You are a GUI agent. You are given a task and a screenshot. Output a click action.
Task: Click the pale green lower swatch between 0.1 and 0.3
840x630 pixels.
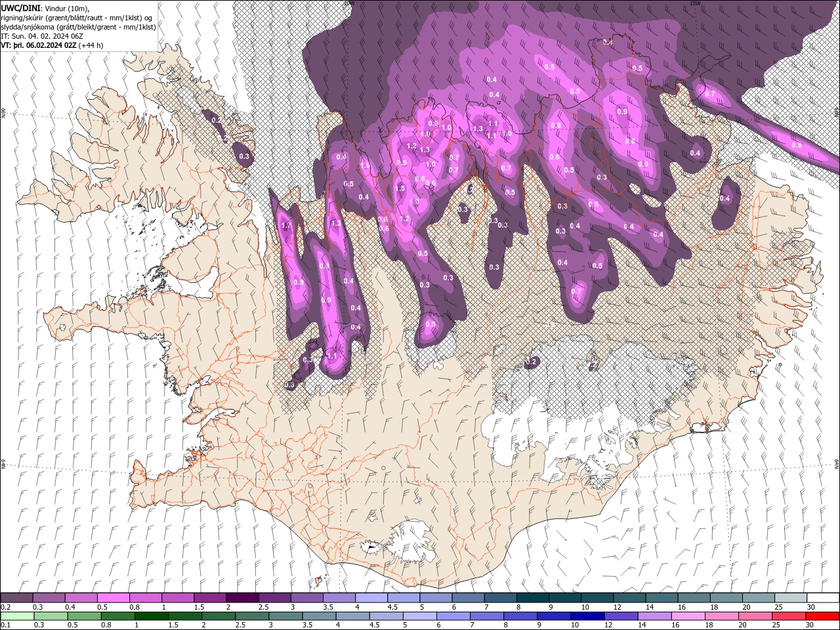coord(17,616)
